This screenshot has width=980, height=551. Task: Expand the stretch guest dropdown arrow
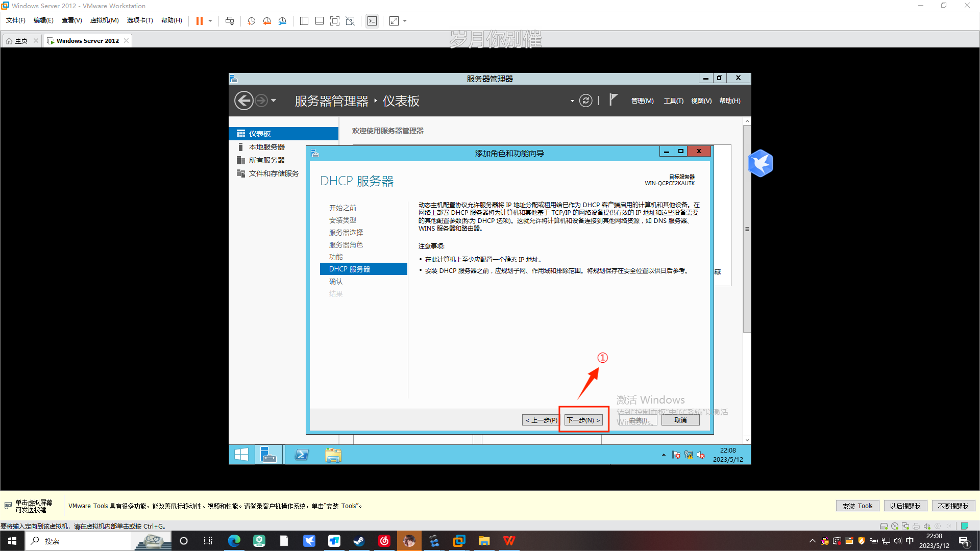405,21
